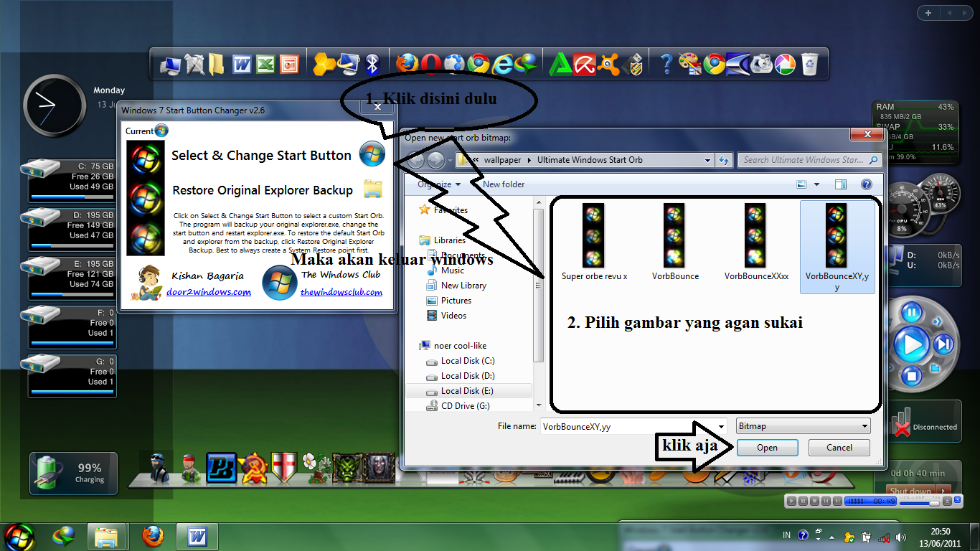Click the File name input field
The width and height of the screenshot is (980, 551).
click(x=628, y=426)
